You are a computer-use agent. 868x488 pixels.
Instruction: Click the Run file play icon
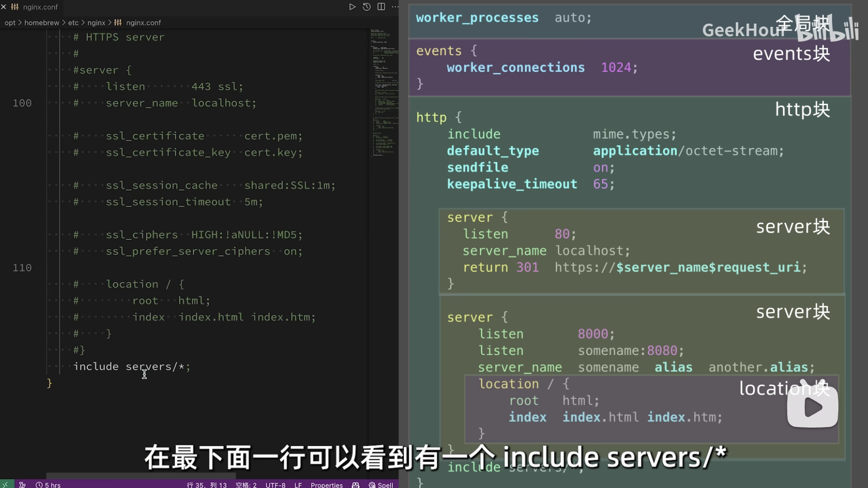tap(352, 7)
